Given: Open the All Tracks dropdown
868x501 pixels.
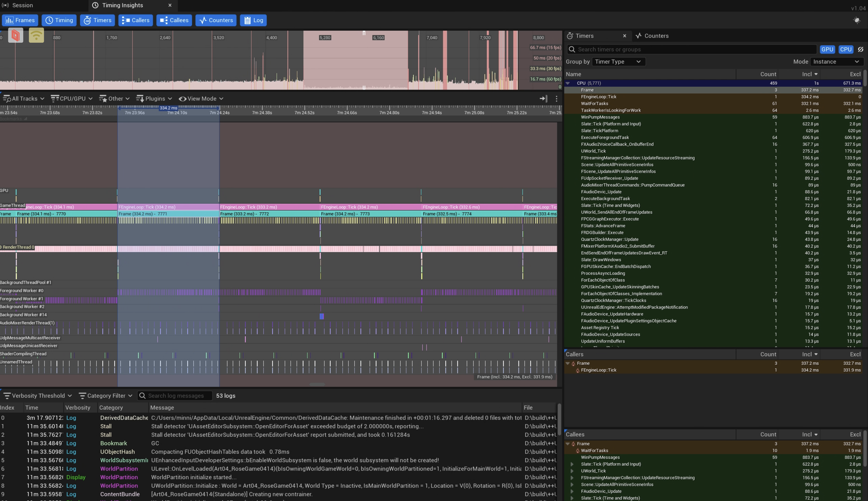Looking at the screenshot, I should point(24,99).
